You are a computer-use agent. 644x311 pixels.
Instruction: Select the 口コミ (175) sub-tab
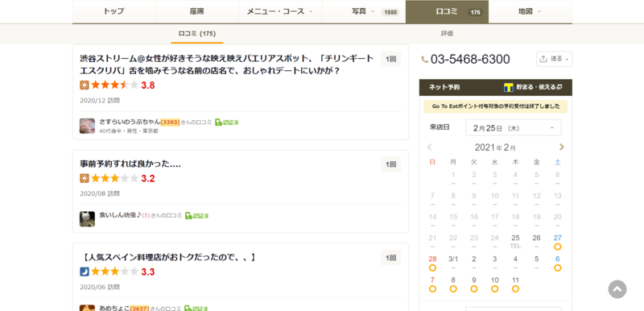(x=197, y=34)
